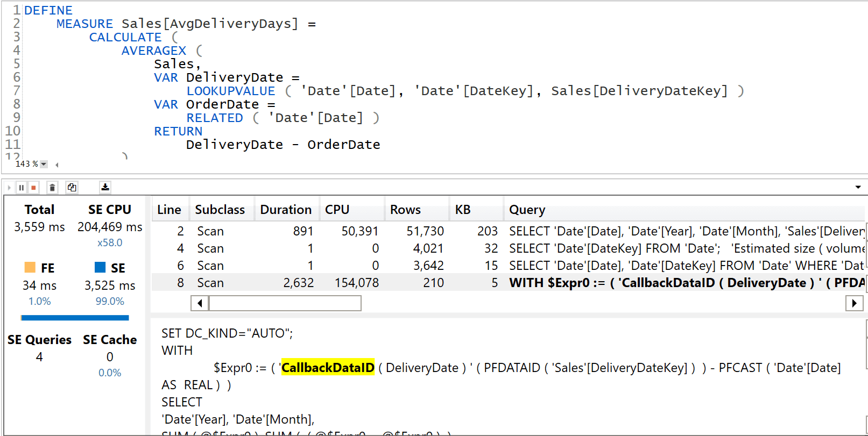
Task: Click the duration value 891
Action: pyautogui.click(x=304, y=231)
